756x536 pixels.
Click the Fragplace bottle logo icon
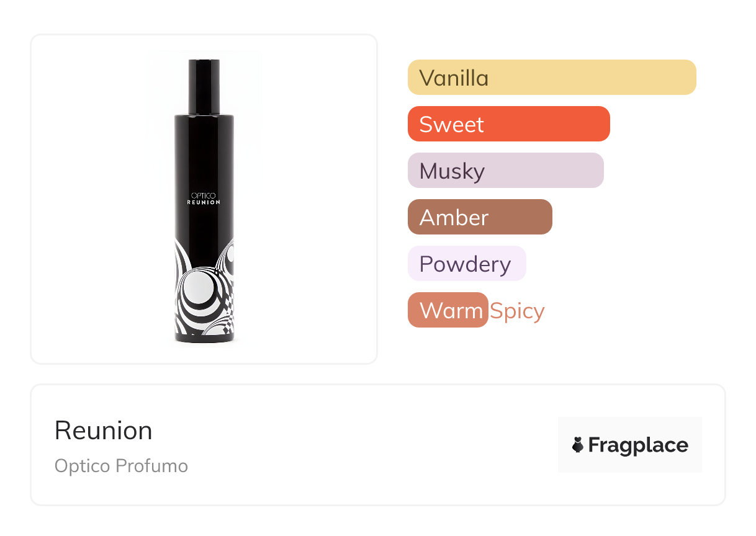click(578, 445)
